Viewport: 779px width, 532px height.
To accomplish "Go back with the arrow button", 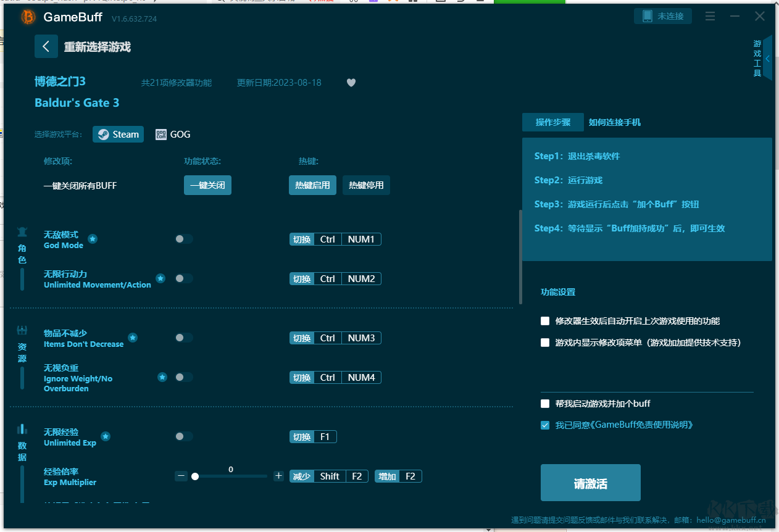I will [x=46, y=47].
